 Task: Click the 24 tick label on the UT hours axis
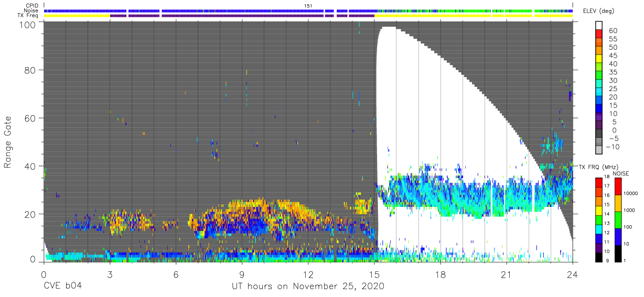[573, 274]
